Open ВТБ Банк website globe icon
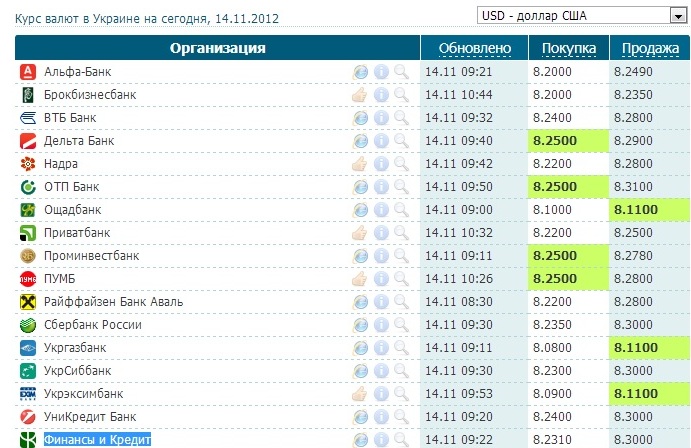The height and width of the screenshot is (448, 691). coord(360,118)
